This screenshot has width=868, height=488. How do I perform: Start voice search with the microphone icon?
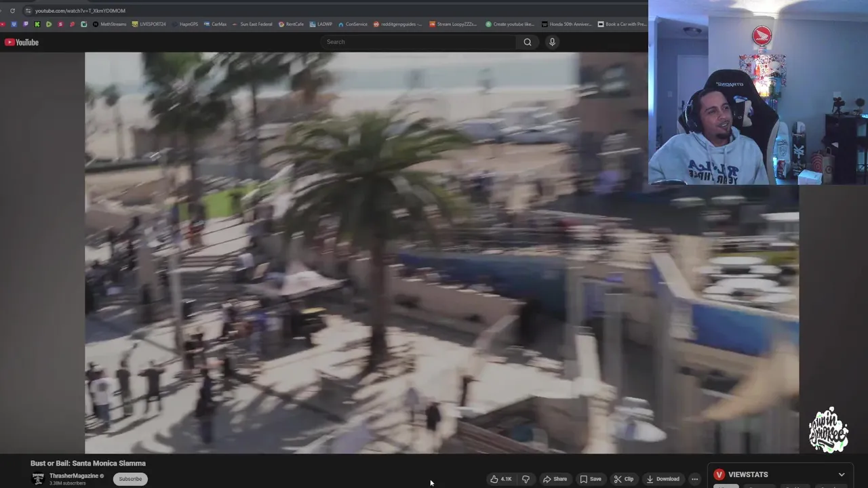tap(552, 42)
